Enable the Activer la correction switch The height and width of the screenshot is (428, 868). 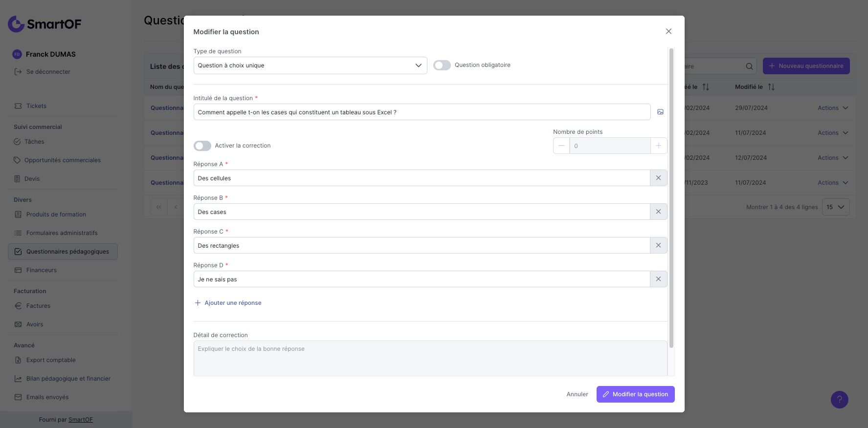[x=202, y=146]
